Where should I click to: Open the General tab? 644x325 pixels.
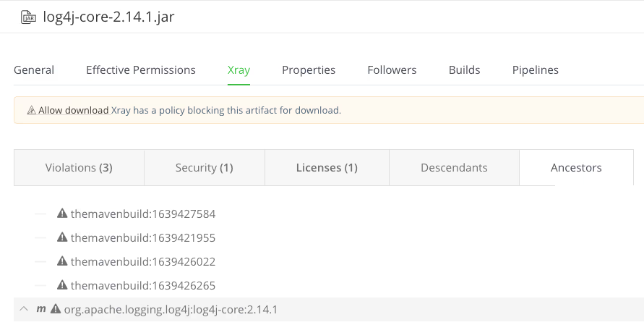pos(34,70)
